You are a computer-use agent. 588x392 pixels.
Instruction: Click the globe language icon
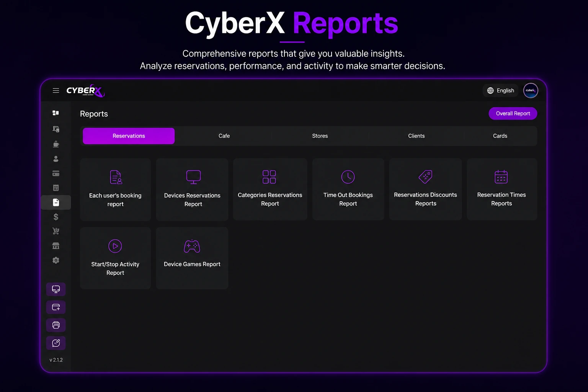click(490, 91)
